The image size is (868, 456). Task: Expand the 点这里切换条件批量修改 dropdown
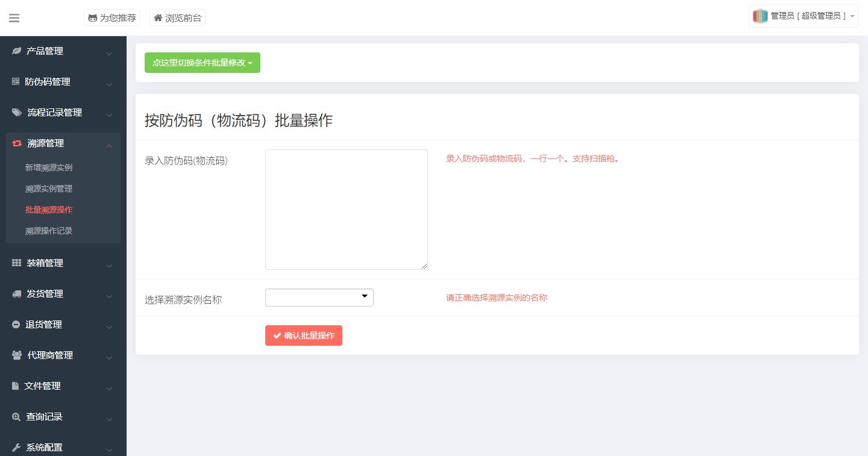click(x=202, y=62)
